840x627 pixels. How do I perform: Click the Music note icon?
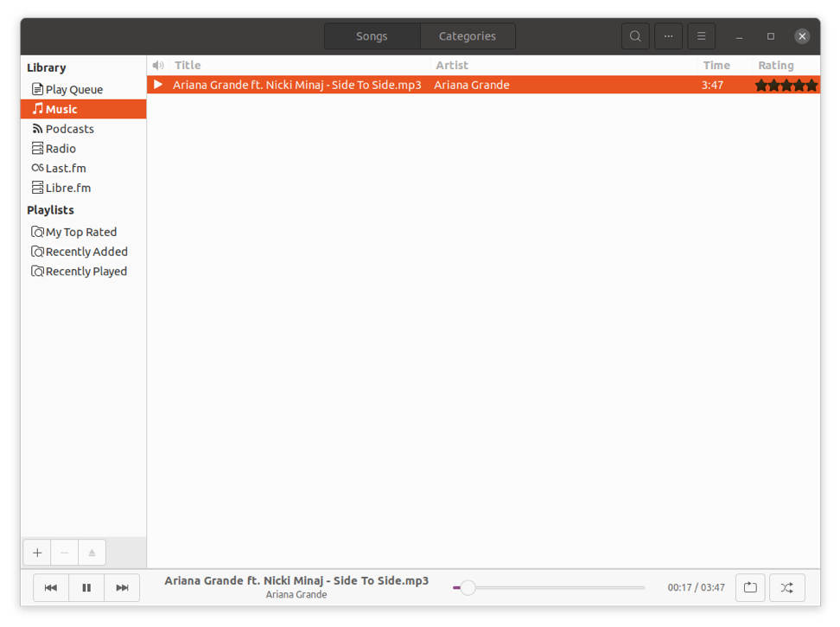pos(37,109)
